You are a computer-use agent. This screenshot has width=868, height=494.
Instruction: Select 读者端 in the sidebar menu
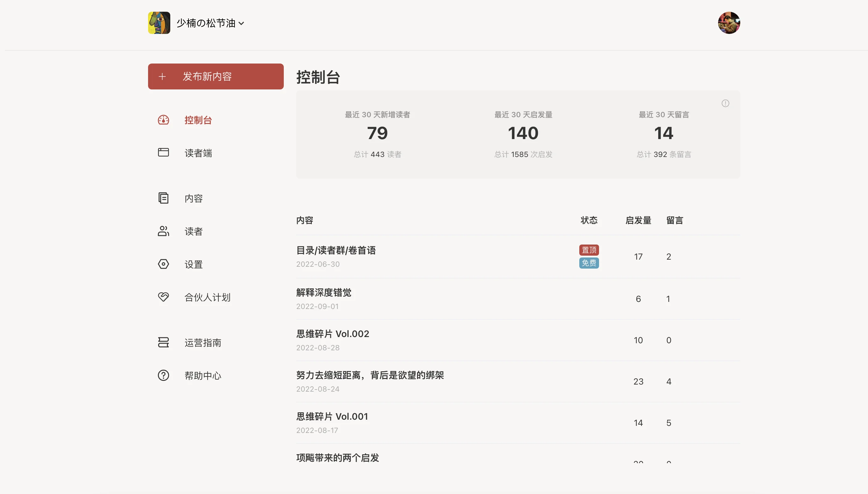click(x=198, y=153)
